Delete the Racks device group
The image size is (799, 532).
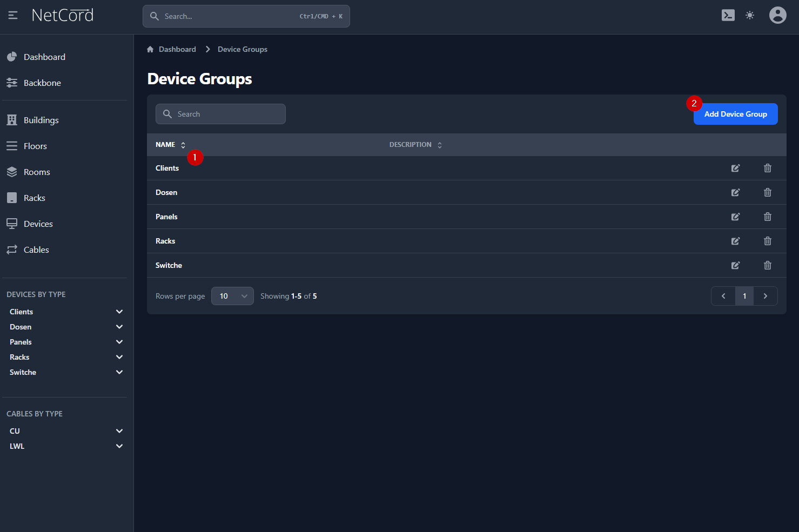pos(767,241)
